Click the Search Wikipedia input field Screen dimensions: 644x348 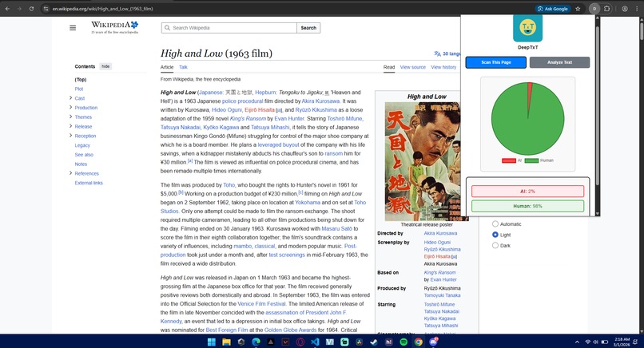click(x=229, y=28)
